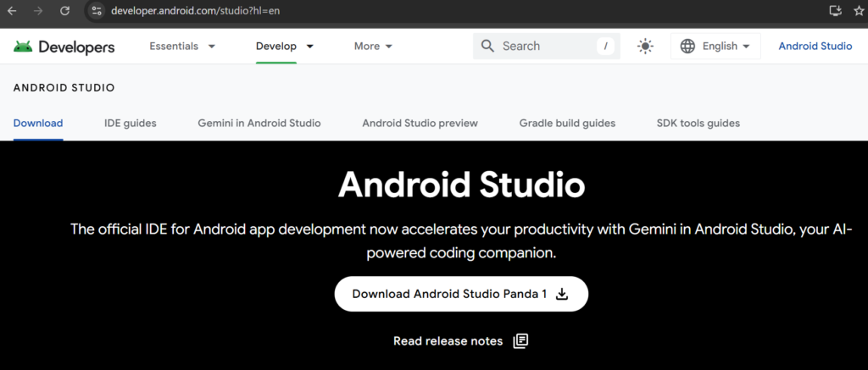Click the Android Developers logo
Image resolution: width=868 pixels, height=370 pixels.
click(64, 47)
